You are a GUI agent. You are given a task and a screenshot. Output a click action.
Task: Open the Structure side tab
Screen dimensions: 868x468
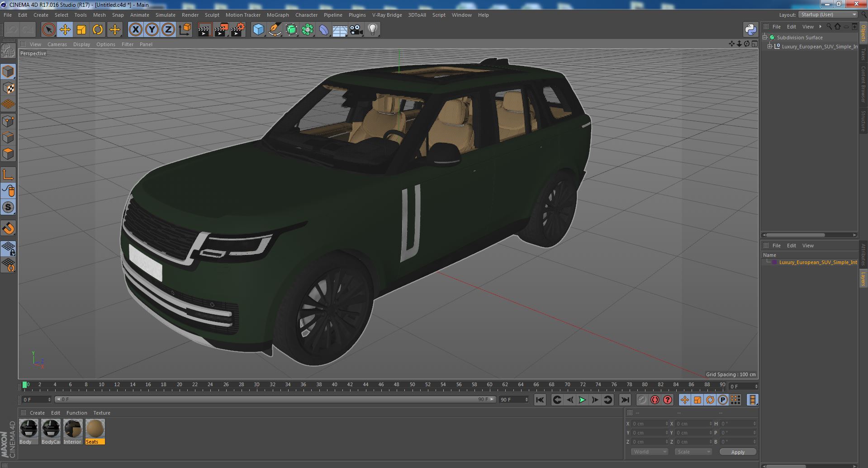click(x=863, y=120)
